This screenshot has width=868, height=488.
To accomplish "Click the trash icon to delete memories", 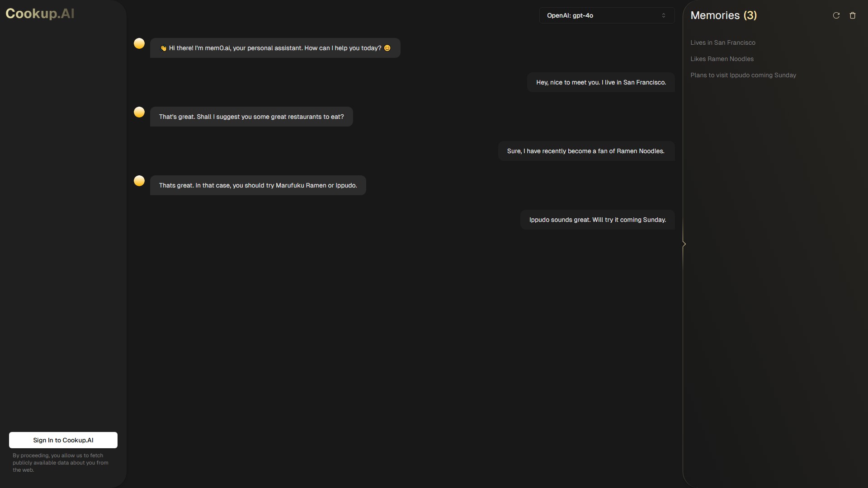I will 853,15.
